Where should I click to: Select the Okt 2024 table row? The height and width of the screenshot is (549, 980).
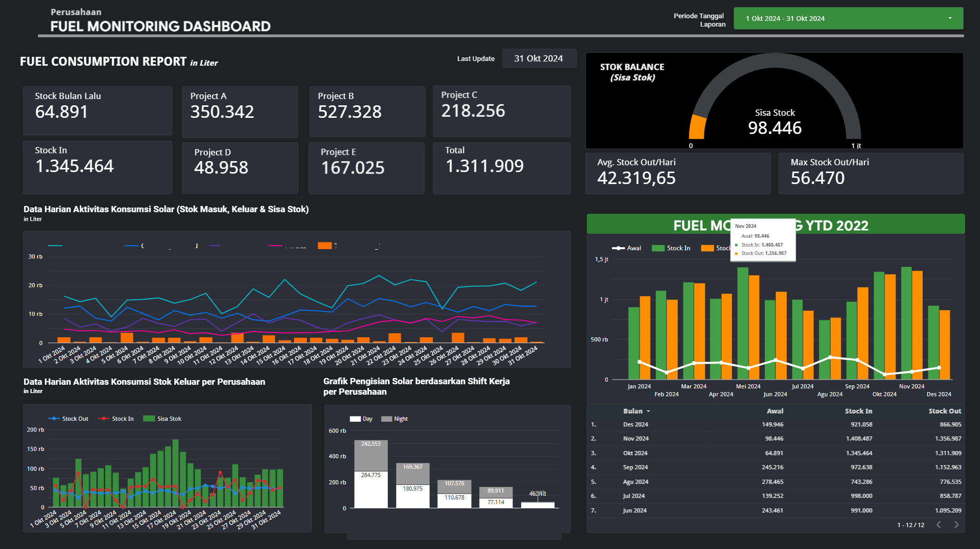coord(775,453)
